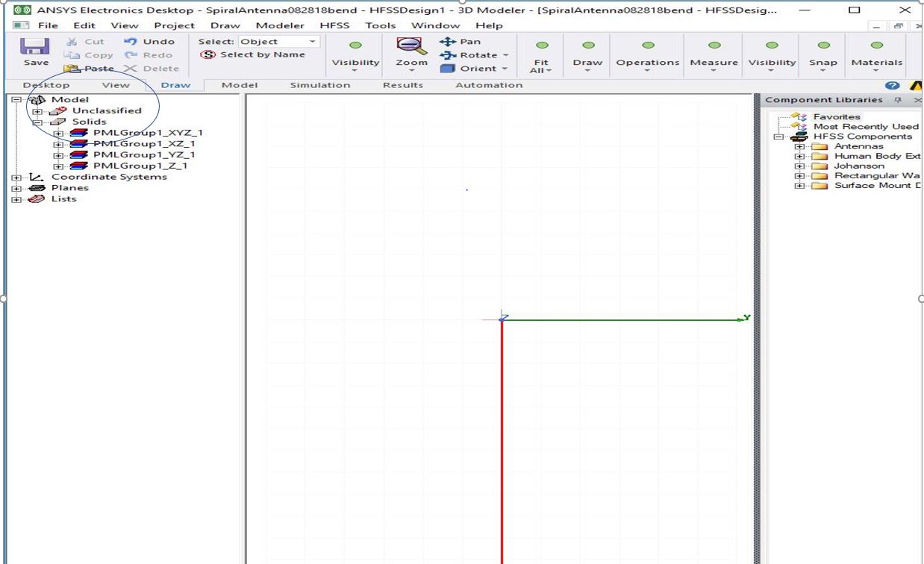
Task: Select PMLGroup1_YZ_1 in the tree
Action: (x=144, y=155)
